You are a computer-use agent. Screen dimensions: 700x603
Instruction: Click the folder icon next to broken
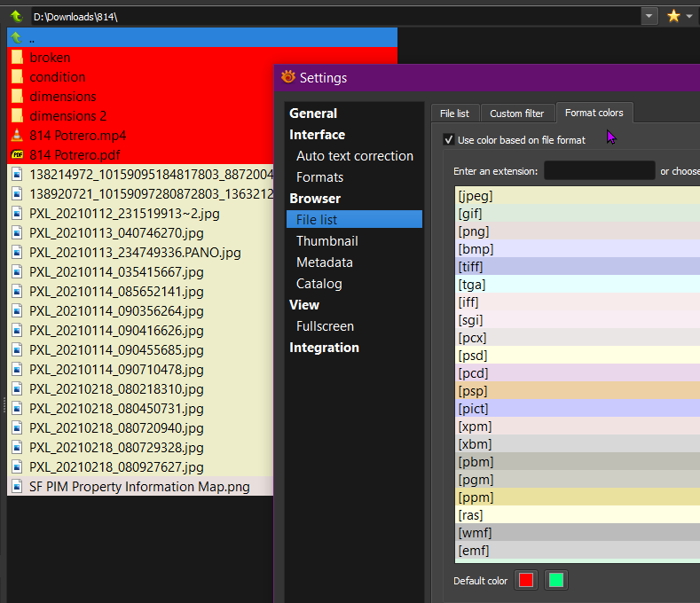(x=17, y=58)
